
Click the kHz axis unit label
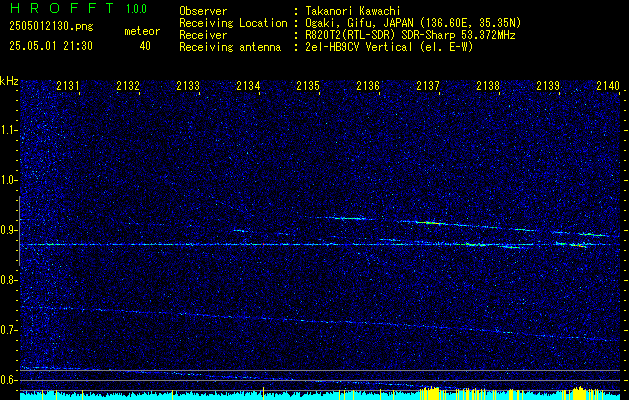click(9, 81)
